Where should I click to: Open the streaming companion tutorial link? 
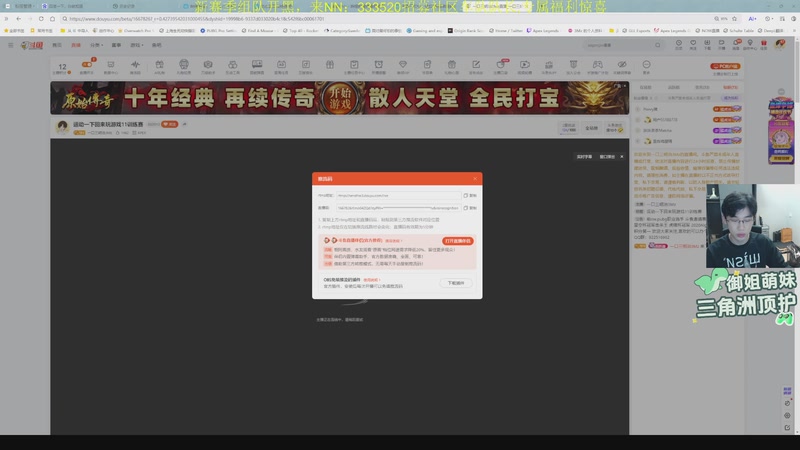tap(393, 240)
